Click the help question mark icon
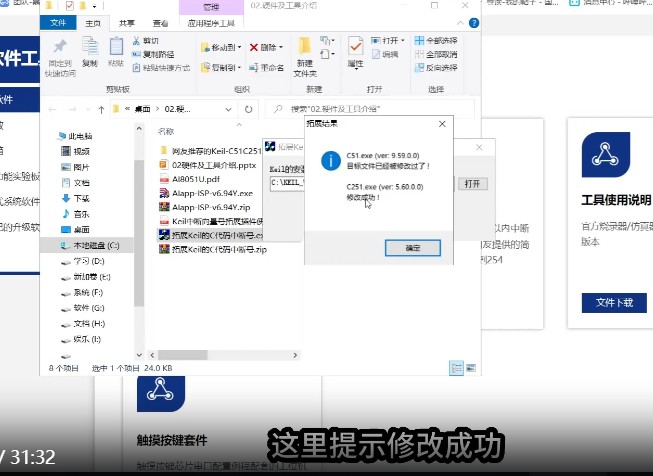Viewport: 653px width, 476px height. point(474,23)
